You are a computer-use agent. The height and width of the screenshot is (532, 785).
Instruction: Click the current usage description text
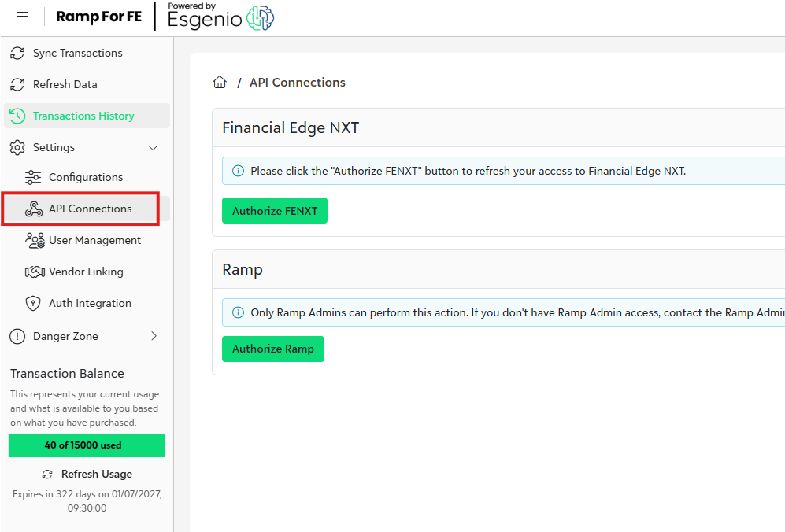tap(84, 408)
